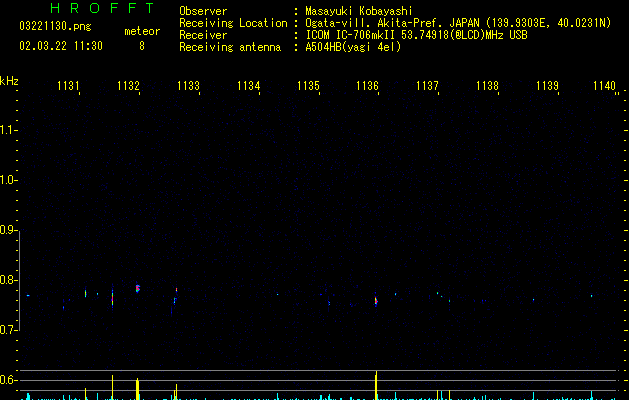Click time axis marker 1138

(487, 85)
